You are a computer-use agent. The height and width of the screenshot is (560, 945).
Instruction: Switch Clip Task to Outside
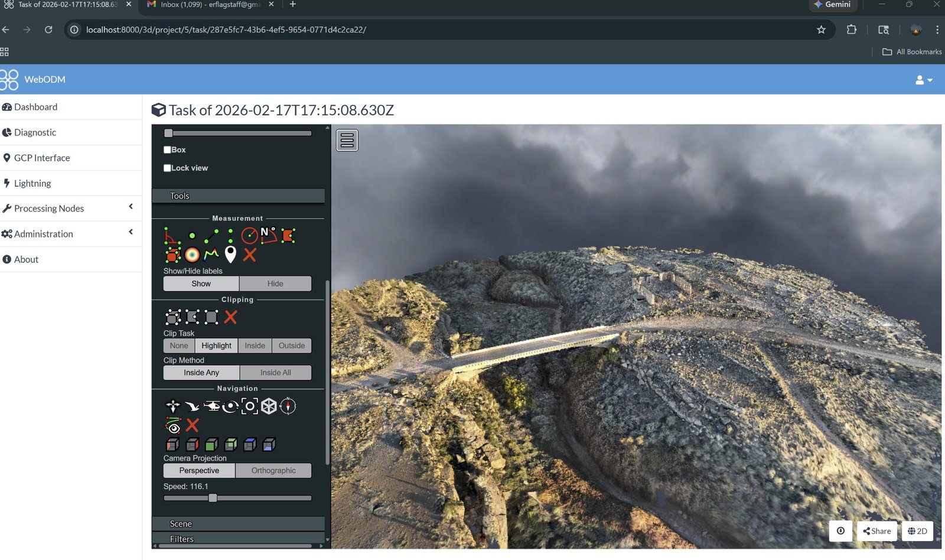tap(291, 346)
